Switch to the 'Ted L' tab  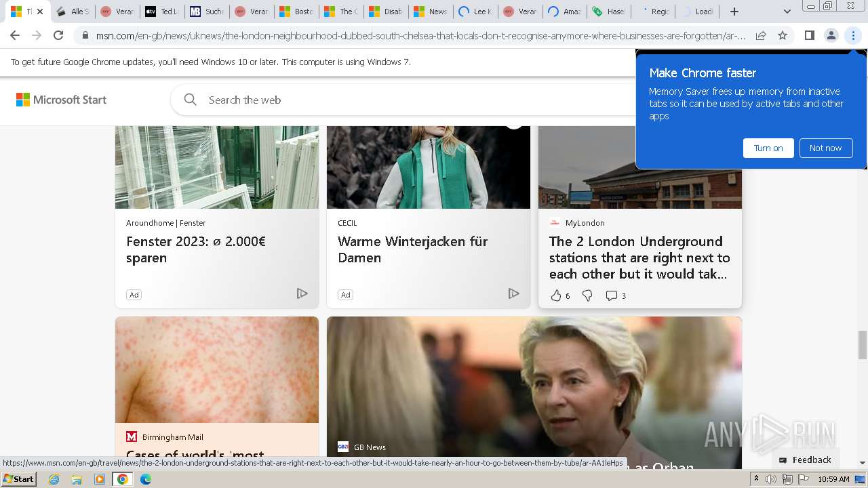tap(162, 12)
